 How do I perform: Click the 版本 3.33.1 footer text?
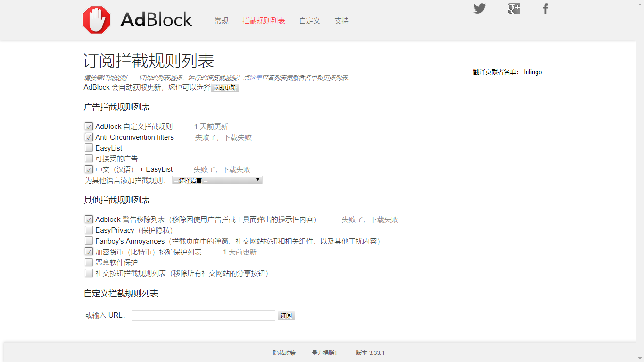370,353
